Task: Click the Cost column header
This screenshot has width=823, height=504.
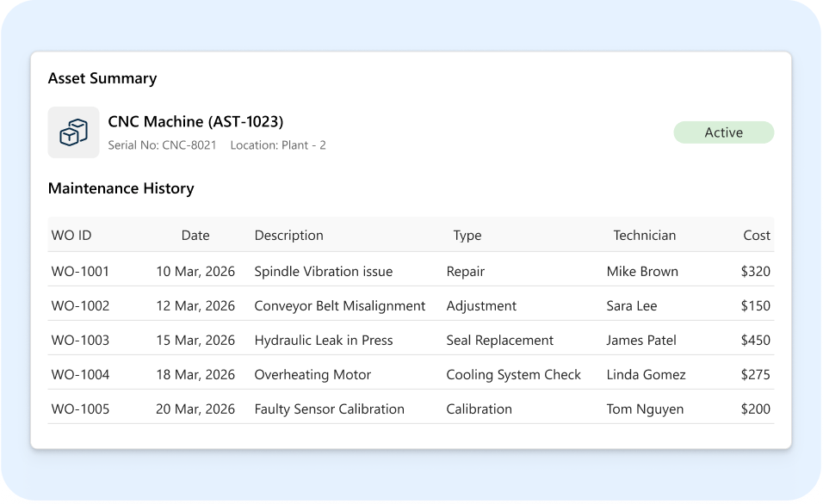Action: [757, 235]
